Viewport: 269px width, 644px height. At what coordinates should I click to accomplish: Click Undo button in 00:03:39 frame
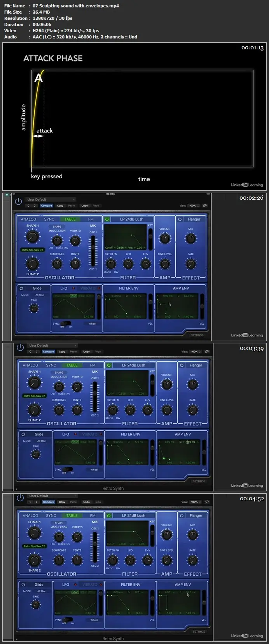86,352
